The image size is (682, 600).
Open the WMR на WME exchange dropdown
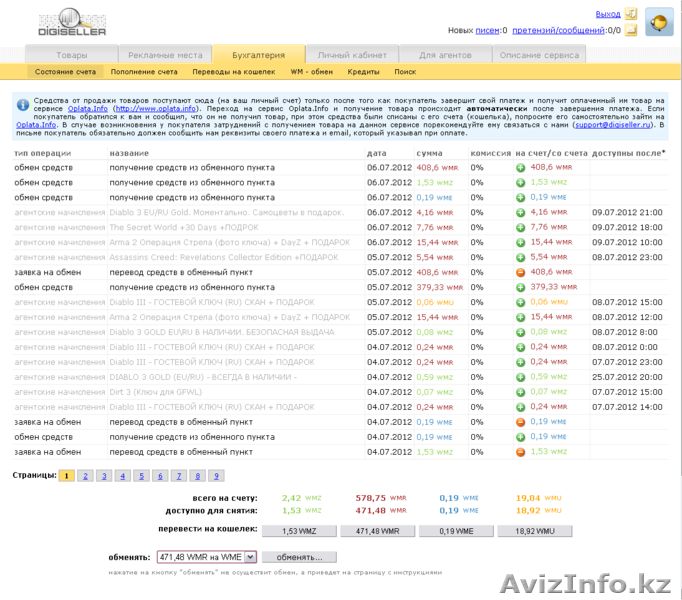click(207, 557)
